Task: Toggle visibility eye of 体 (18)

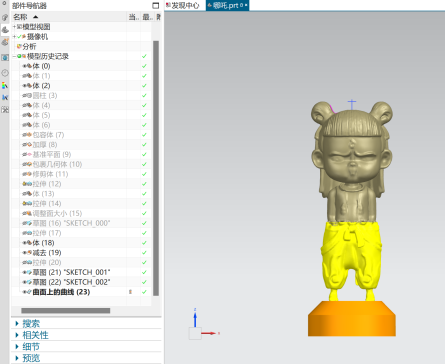Action: (x=24, y=243)
